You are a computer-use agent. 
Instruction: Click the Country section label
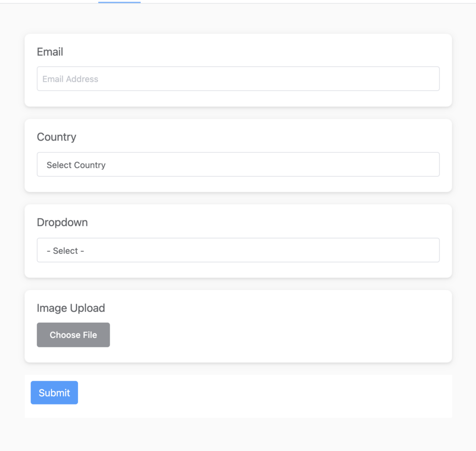(56, 137)
